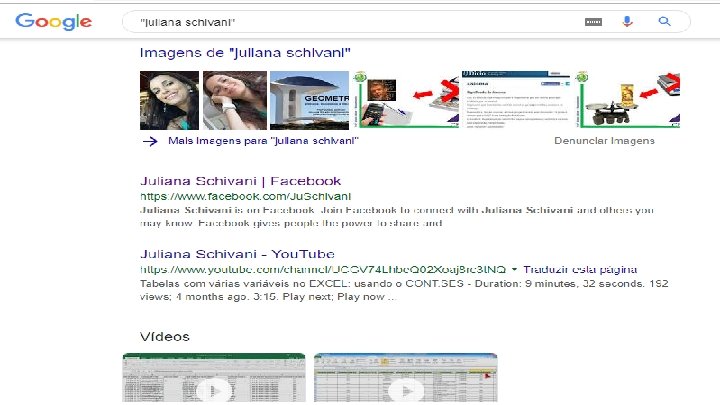This screenshot has width=720, height=405.
Task: Expand dropdown arrow next to YouTube URL
Action: point(514,269)
